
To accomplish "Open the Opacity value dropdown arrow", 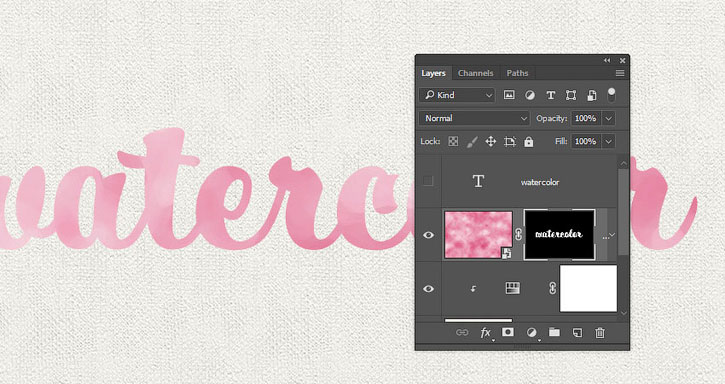I will click(609, 118).
